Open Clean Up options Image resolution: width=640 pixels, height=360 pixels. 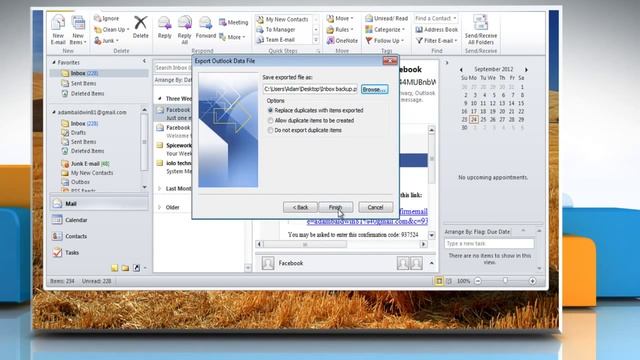tap(111, 29)
